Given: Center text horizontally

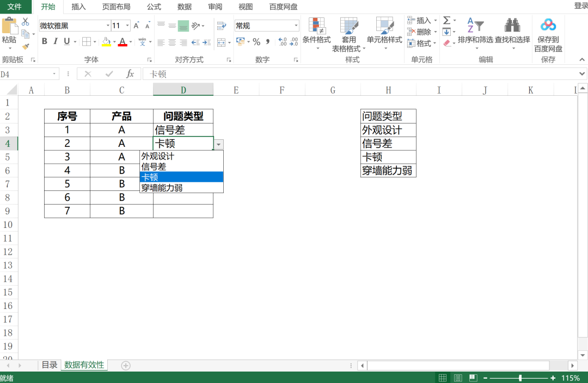Looking at the screenshot, I should point(172,42).
